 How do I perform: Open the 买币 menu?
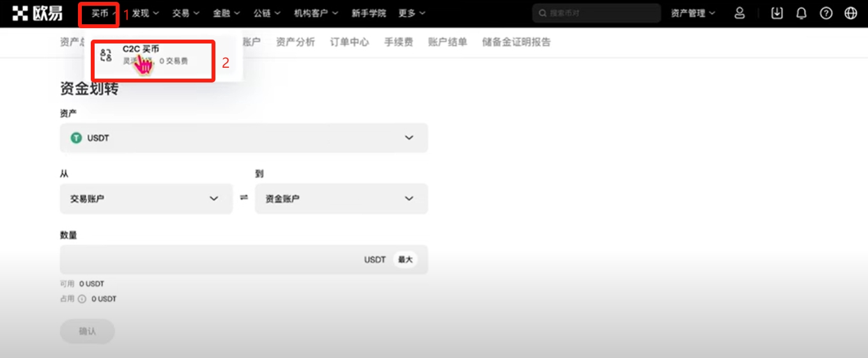[104, 13]
